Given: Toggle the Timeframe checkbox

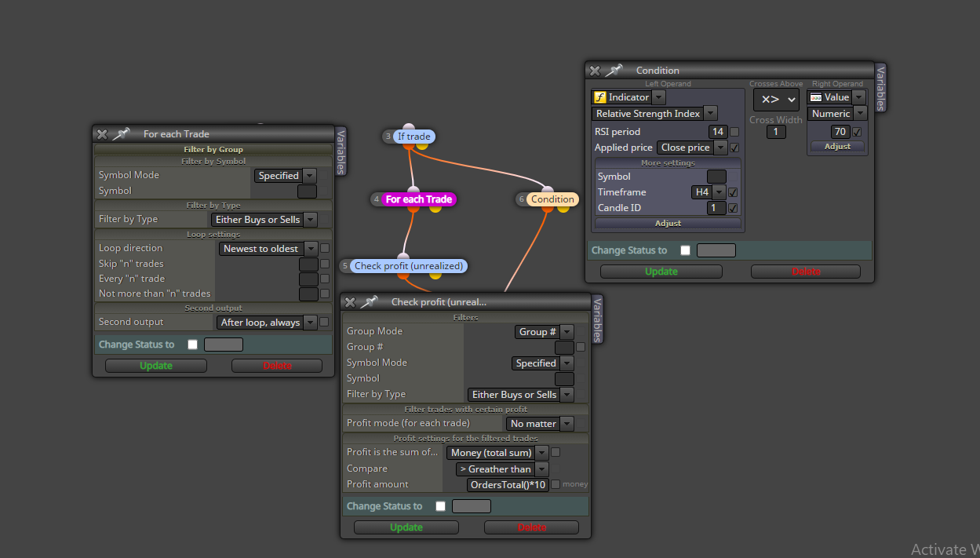Looking at the screenshot, I should click(733, 192).
